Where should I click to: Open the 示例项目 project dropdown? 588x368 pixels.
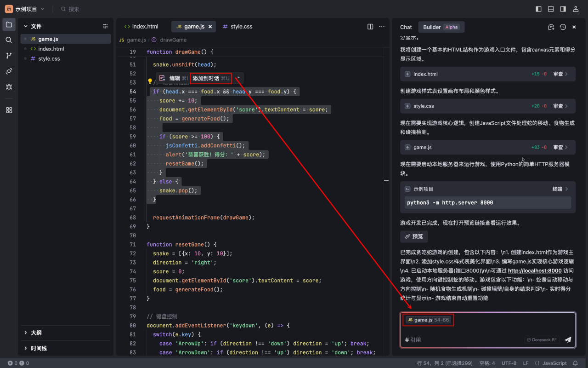(28, 8)
